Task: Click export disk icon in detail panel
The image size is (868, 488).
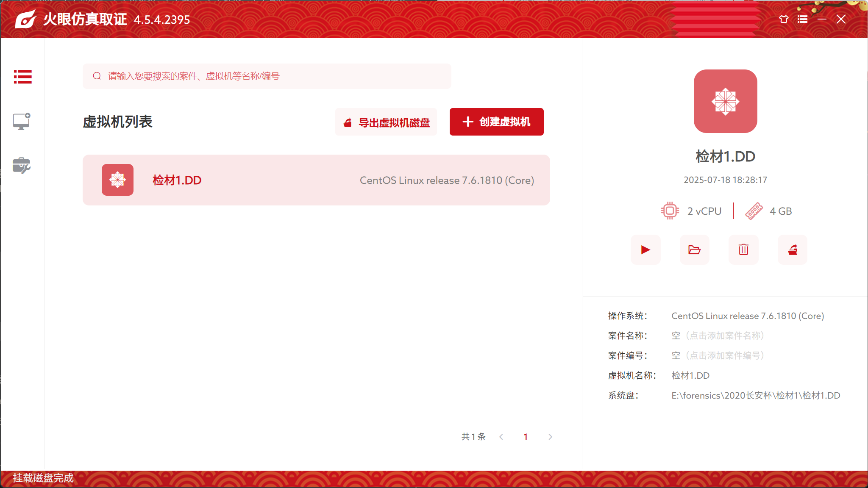Action: pyautogui.click(x=793, y=250)
